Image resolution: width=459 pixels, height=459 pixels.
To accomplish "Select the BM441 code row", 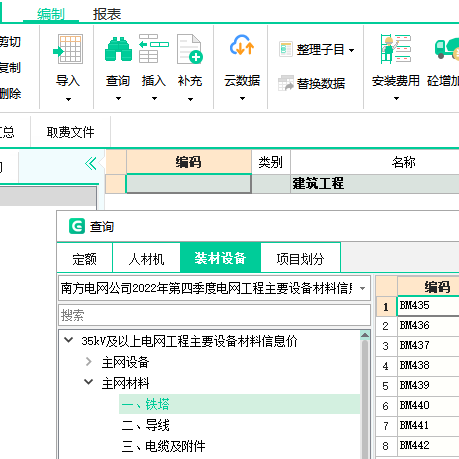I will [x=428, y=426].
